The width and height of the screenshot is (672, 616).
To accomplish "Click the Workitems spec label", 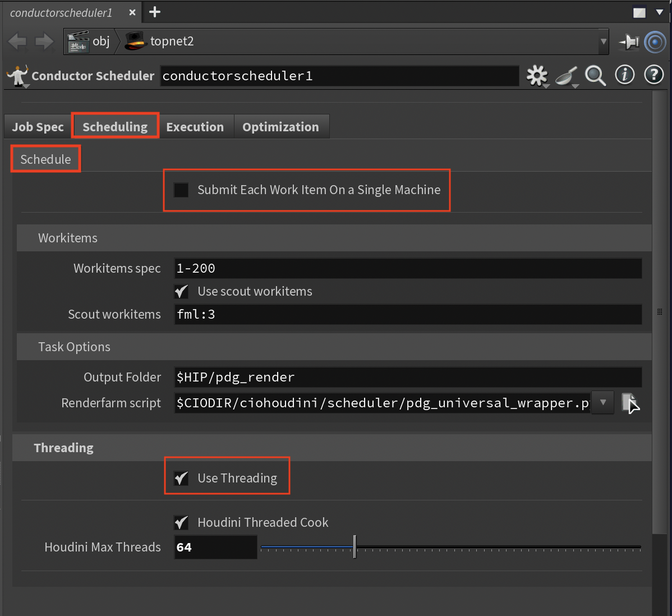I will pos(117,268).
